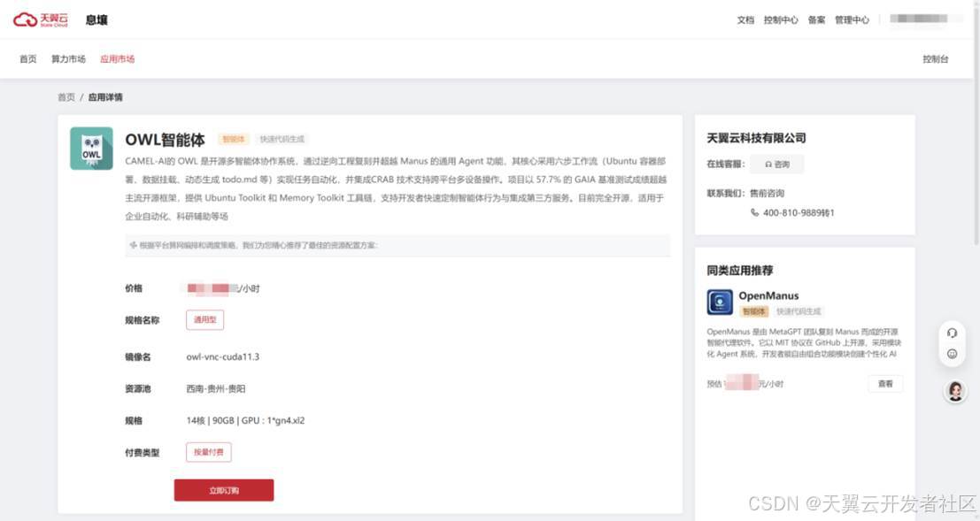
Task: Click the phone icon beside 400-810-9889
Action: coord(754,212)
